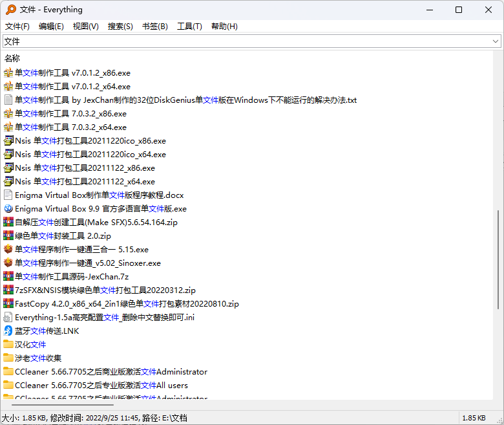Click the horizontal scrollbar thumb
Screen dimensions: 504x425
pos(63,405)
